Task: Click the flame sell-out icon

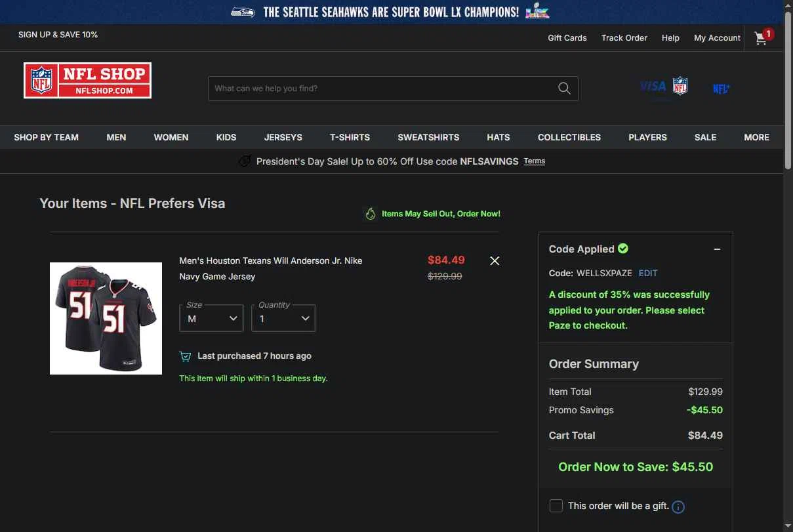Action: click(x=371, y=214)
